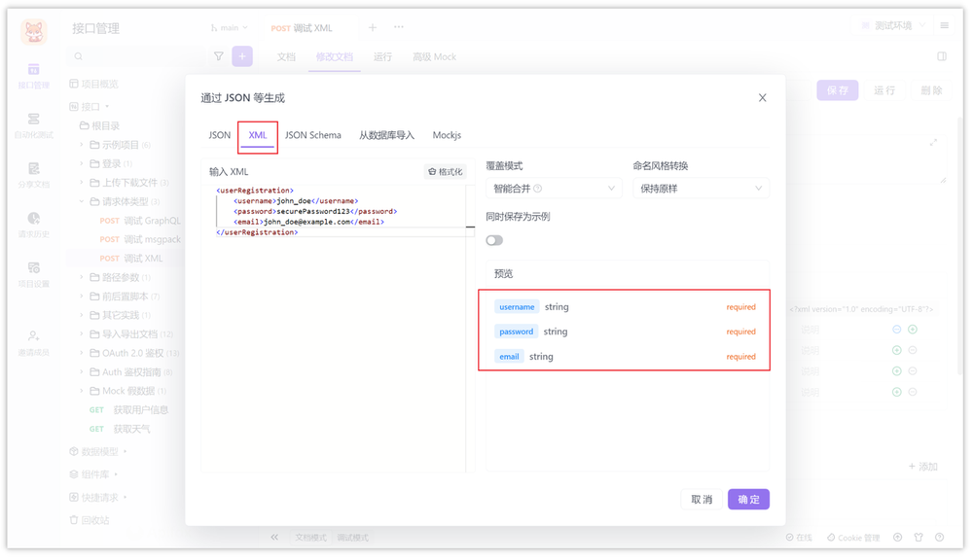Enable the 同时保存为示例 switch
The height and width of the screenshot is (560, 973).
(494, 239)
